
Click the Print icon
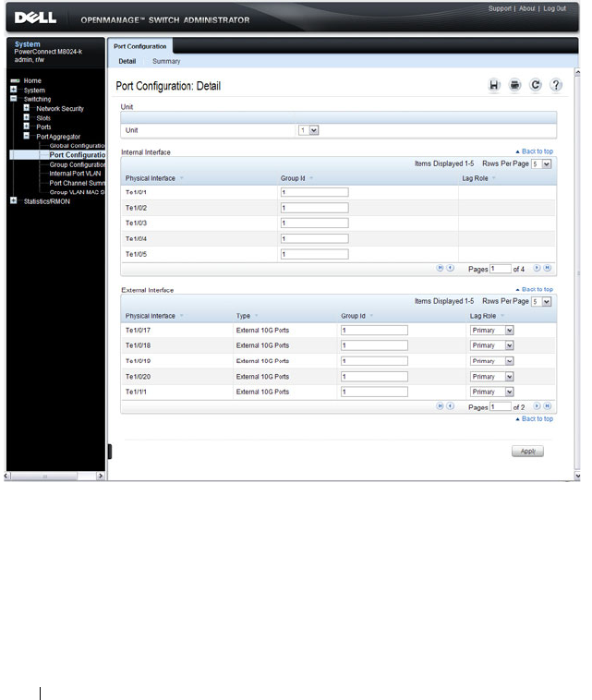pos(514,85)
